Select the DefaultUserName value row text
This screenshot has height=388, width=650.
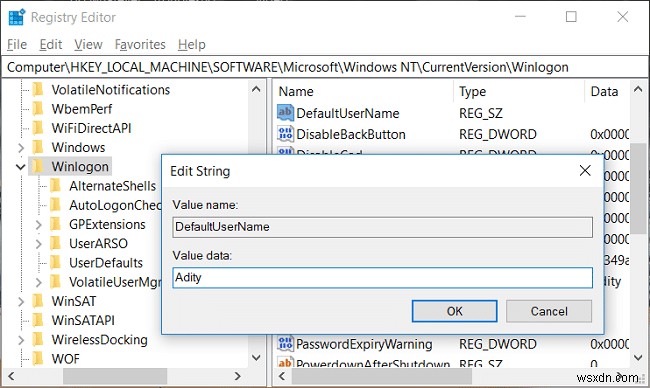348,113
